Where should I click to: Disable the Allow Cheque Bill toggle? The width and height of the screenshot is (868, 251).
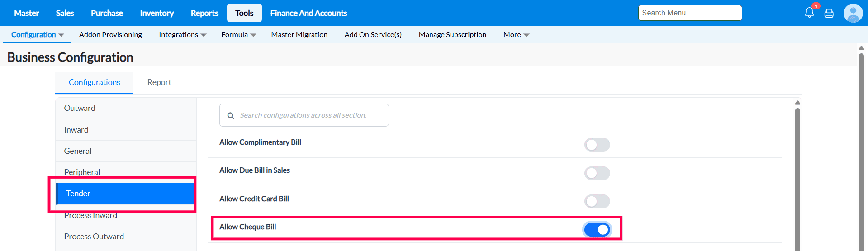597,230
